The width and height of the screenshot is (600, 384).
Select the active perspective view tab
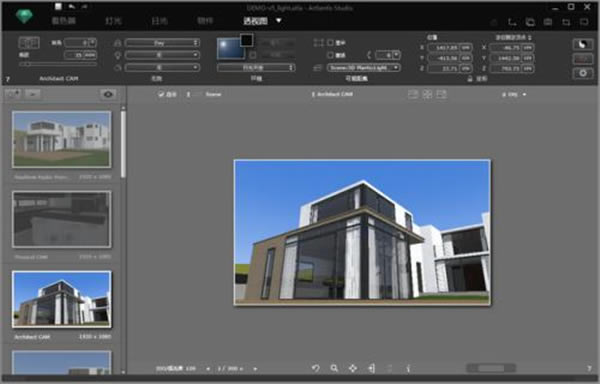[x=256, y=21]
